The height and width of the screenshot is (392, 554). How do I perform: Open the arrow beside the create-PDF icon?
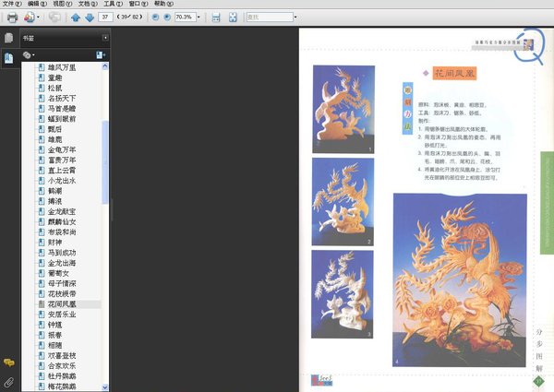(x=38, y=17)
